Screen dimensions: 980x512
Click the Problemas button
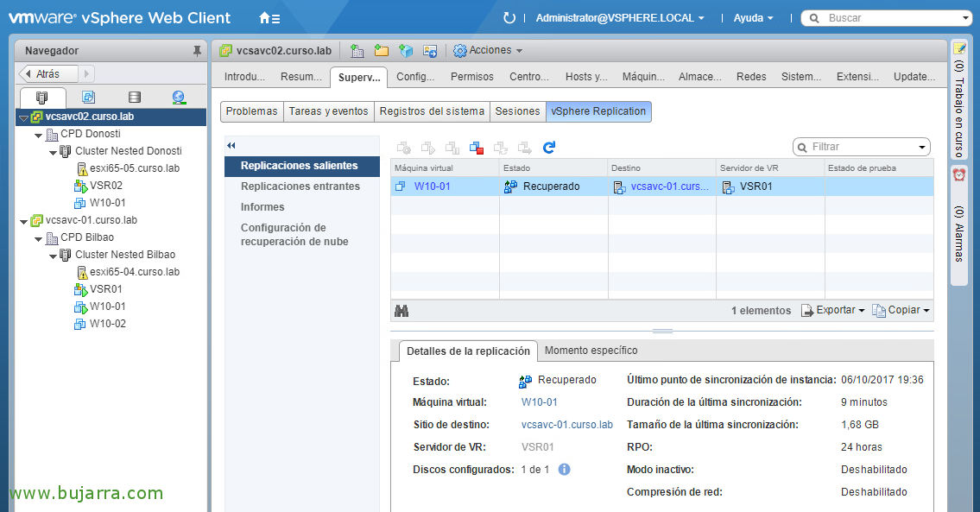pos(252,111)
